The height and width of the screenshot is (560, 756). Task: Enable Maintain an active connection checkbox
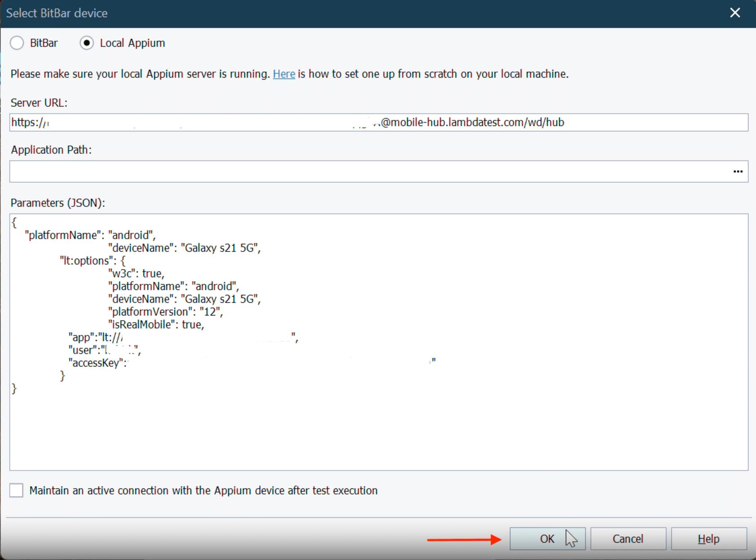17,491
